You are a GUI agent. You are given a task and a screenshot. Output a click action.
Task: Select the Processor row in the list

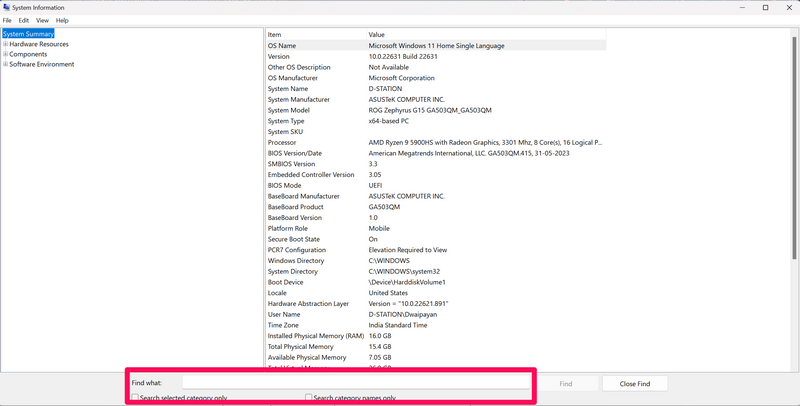pyautogui.click(x=282, y=142)
